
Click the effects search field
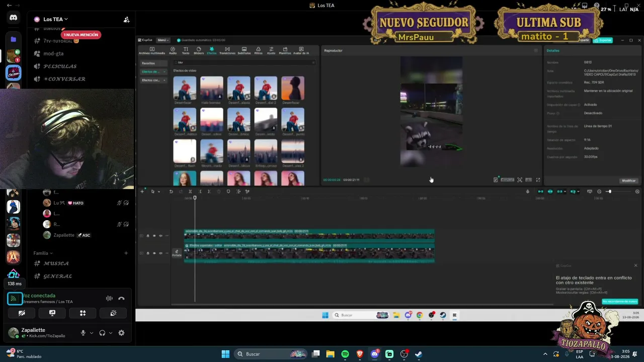coord(244,62)
